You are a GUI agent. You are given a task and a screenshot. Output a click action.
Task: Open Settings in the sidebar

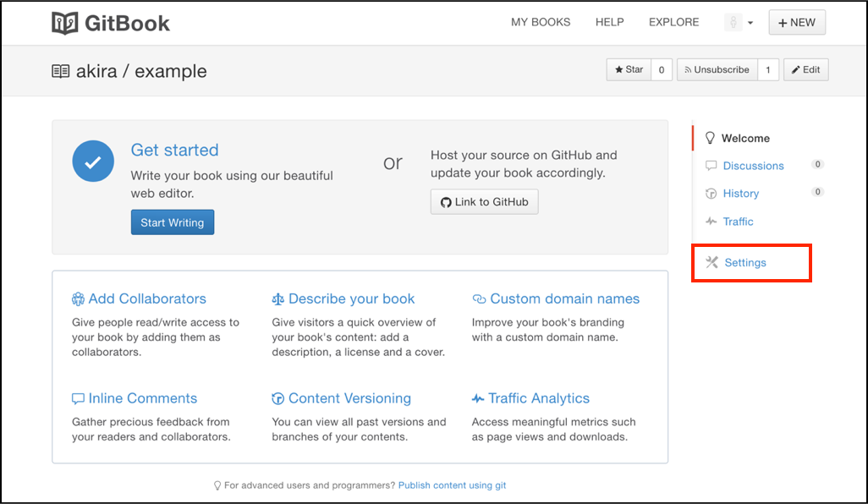tap(745, 263)
